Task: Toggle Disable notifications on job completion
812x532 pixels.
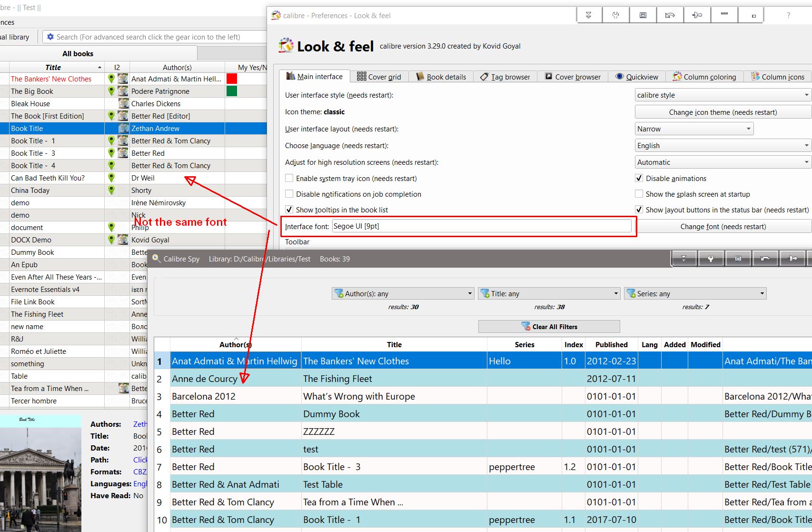Action: point(289,194)
